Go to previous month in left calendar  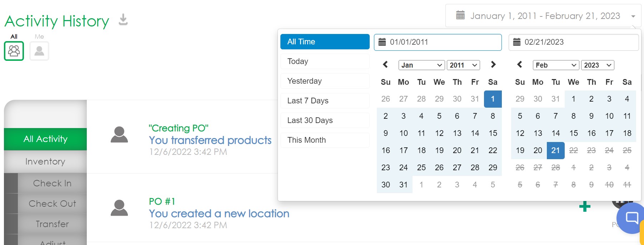[385, 65]
